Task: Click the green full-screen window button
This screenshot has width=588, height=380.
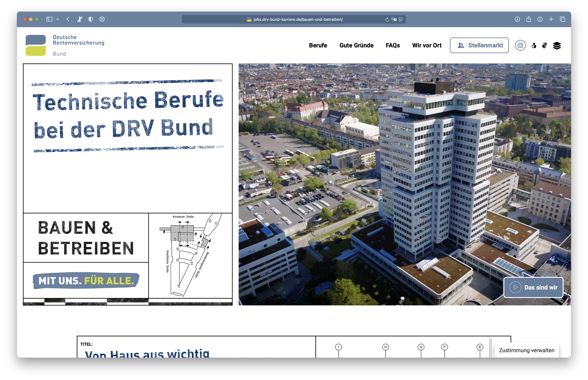Action: 37,19
